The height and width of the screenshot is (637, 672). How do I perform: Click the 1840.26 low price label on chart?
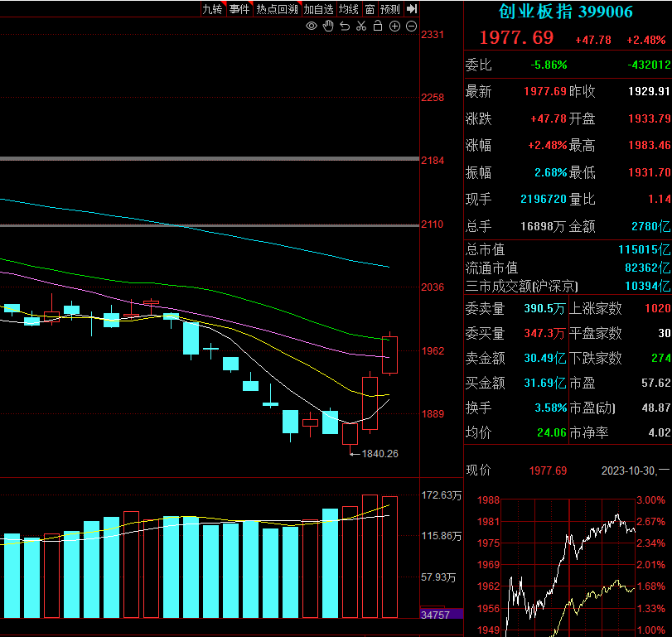coord(380,454)
